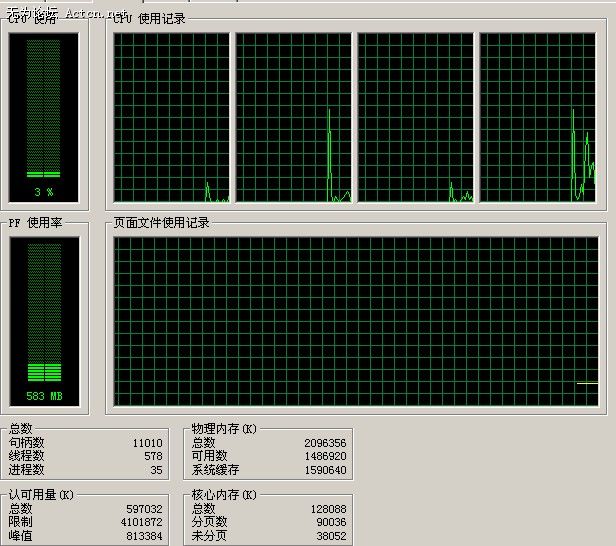
Task: Click the 583 MB readout text
Action: pos(44,396)
